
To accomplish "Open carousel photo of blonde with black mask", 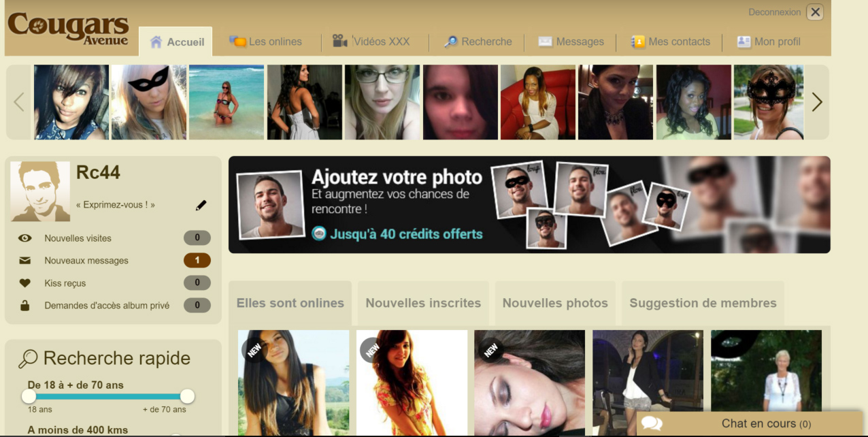I will (x=149, y=102).
